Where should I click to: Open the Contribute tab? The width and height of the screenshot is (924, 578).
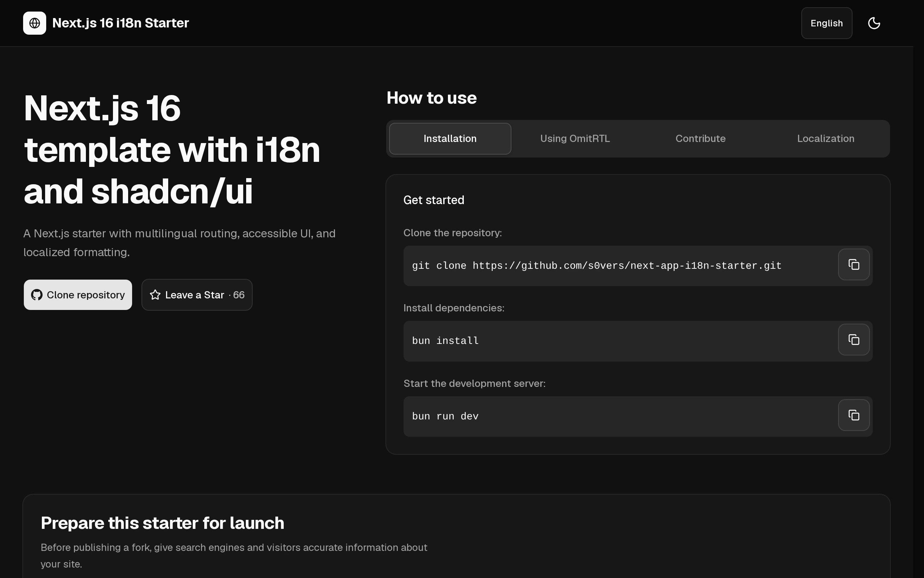pyautogui.click(x=701, y=138)
